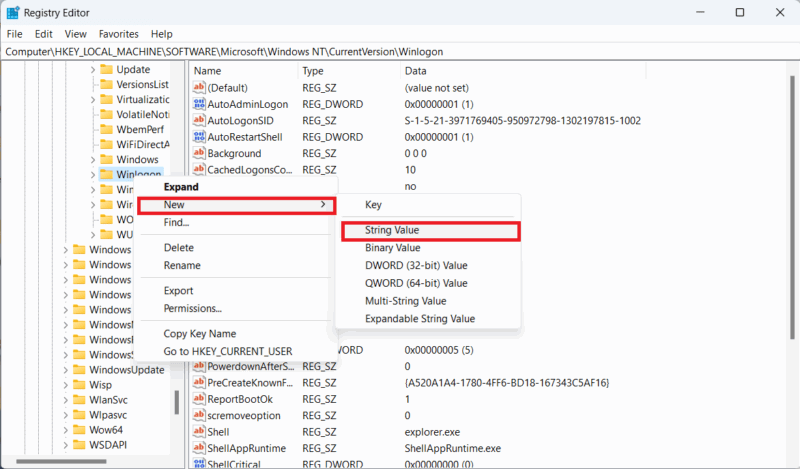
Task: Click the AutoRestartShell DWORD icon
Action: (x=199, y=137)
